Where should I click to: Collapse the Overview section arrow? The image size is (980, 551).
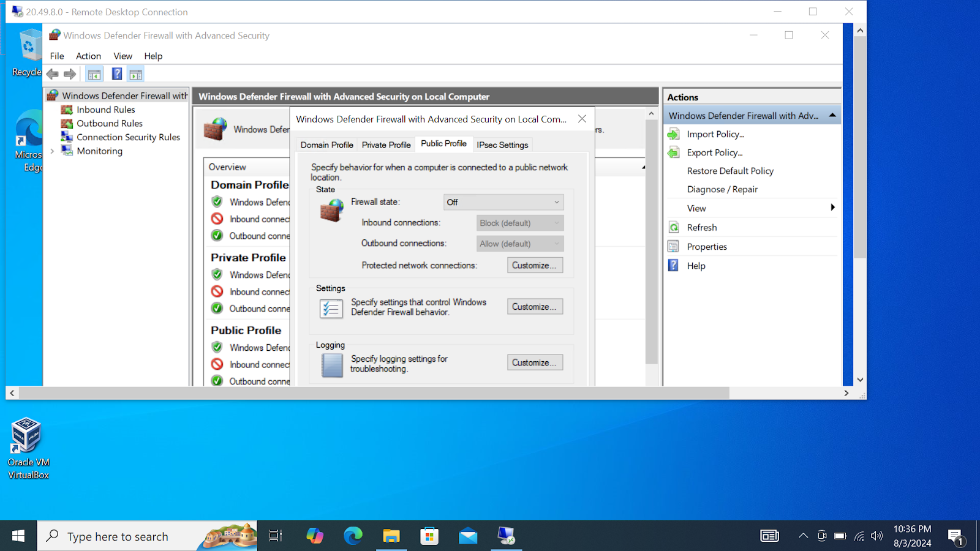(x=643, y=167)
